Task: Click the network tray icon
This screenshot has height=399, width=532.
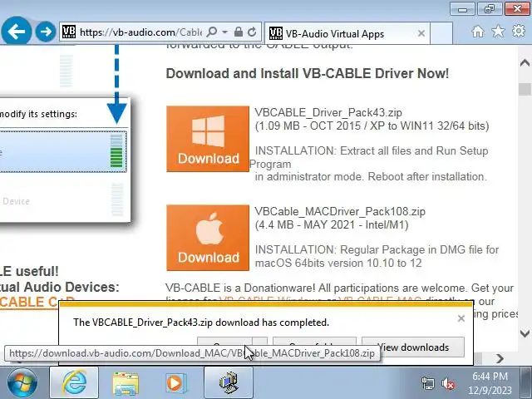Action: [427, 384]
